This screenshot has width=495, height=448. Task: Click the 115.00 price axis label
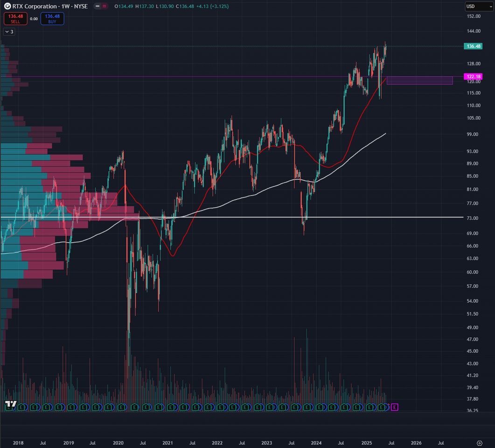click(474, 93)
